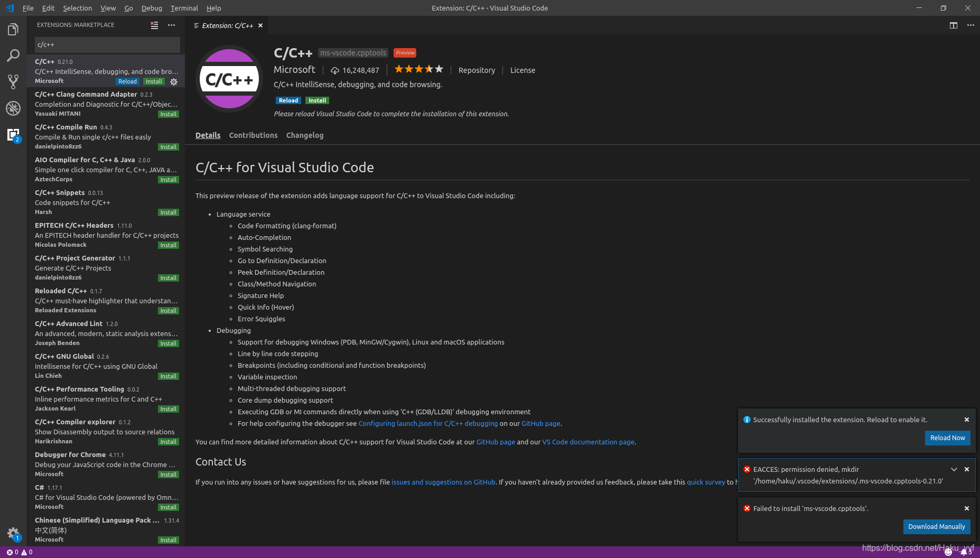Open the More Actions ellipsis in the Extensions panel
The height and width of the screenshot is (558, 980).
(171, 25)
